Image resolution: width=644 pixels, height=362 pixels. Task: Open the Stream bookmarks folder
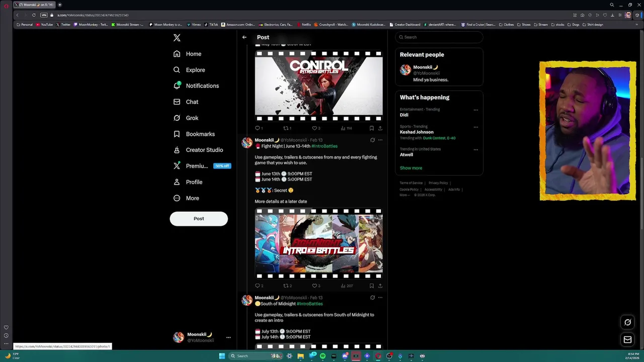pyautogui.click(x=541, y=25)
